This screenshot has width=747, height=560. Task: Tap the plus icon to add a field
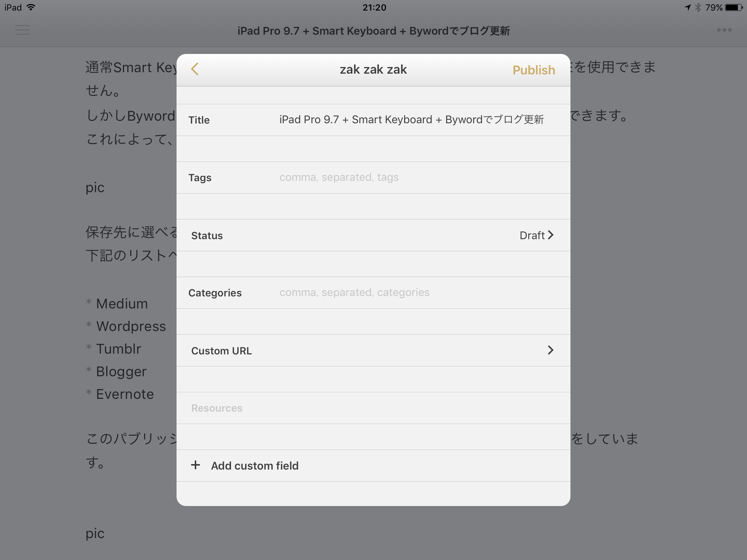[x=196, y=465]
